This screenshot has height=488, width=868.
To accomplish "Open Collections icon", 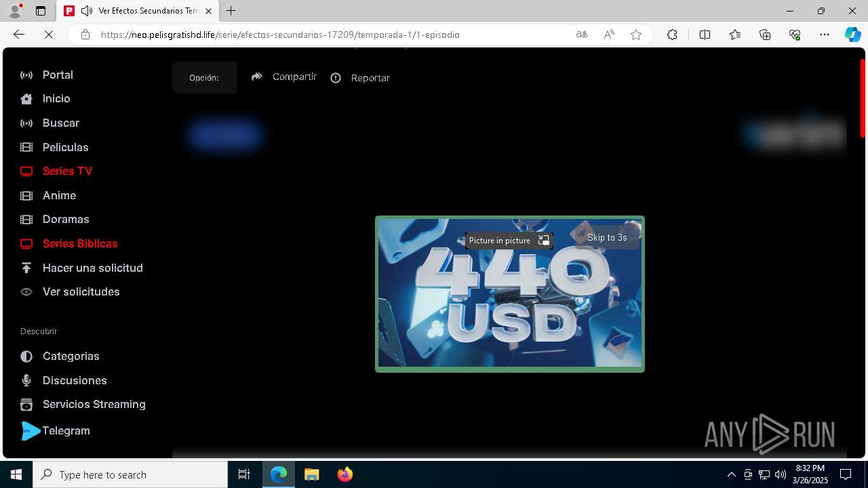I will [x=765, y=35].
